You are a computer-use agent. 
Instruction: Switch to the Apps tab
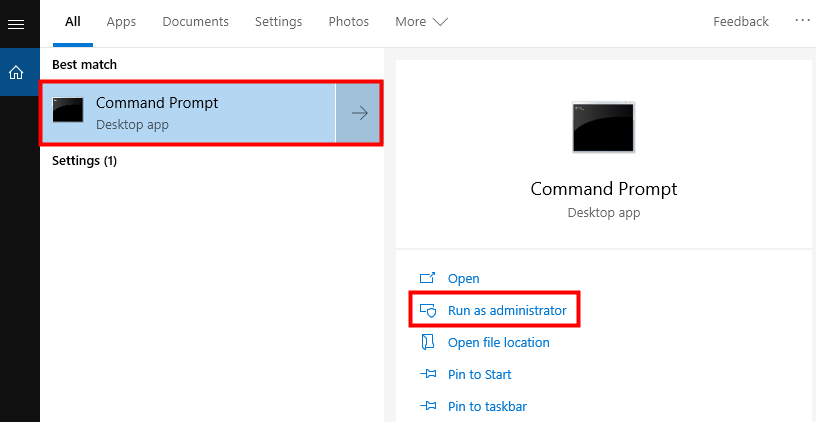tap(121, 22)
